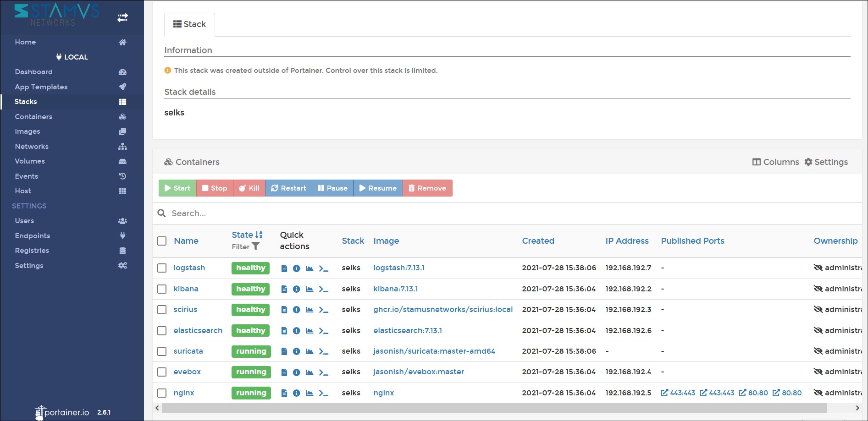Open console icon for elasticsearch container
868x421 pixels.
(x=324, y=331)
